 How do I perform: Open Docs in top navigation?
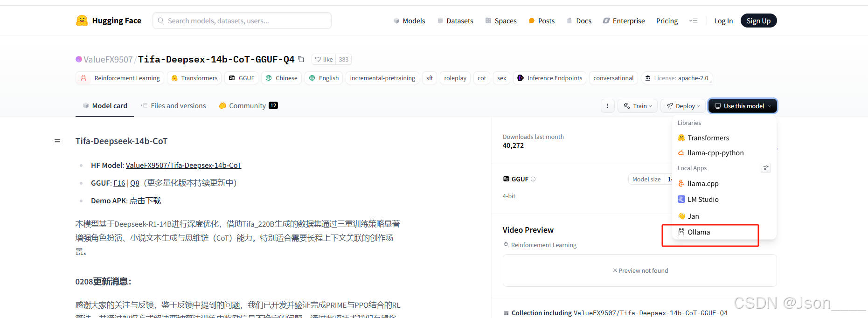[x=579, y=21]
